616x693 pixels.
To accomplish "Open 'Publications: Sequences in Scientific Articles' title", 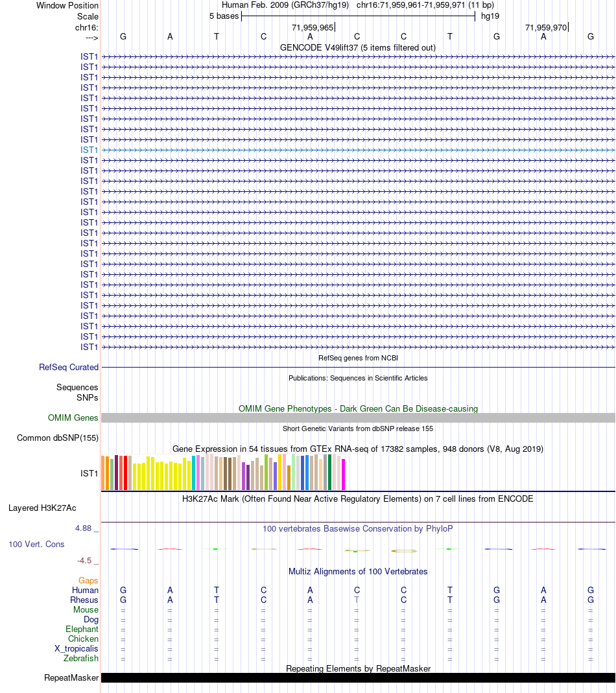I will tap(358, 378).
